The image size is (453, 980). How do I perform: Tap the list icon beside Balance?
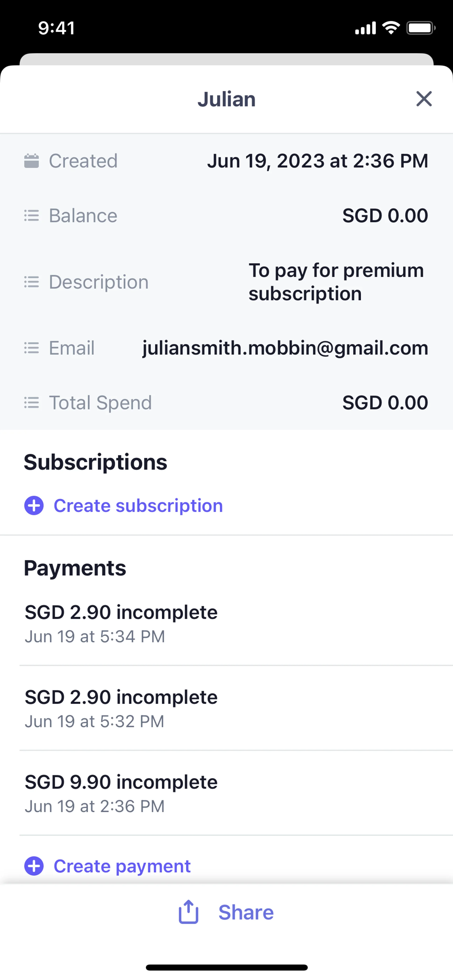coord(32,216)
